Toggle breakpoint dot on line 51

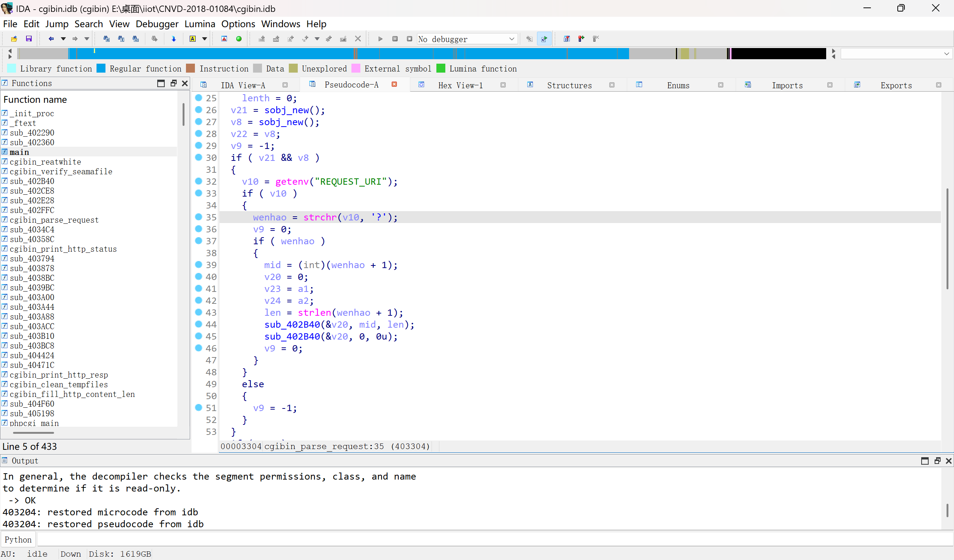(198, 407)
